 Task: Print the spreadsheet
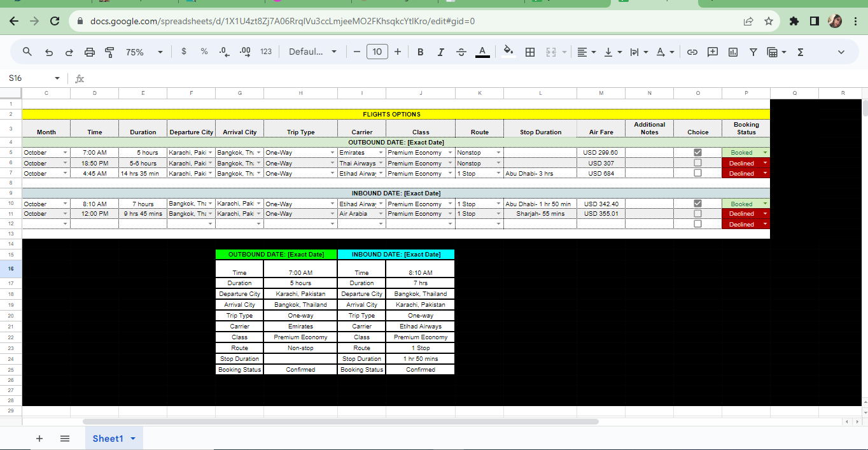click(90, 52)
